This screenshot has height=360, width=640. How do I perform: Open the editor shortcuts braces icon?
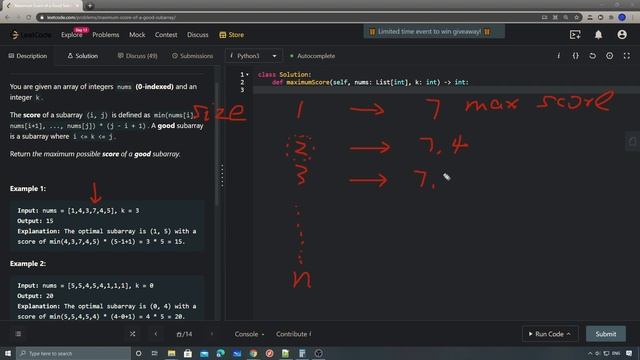(576, 56)
